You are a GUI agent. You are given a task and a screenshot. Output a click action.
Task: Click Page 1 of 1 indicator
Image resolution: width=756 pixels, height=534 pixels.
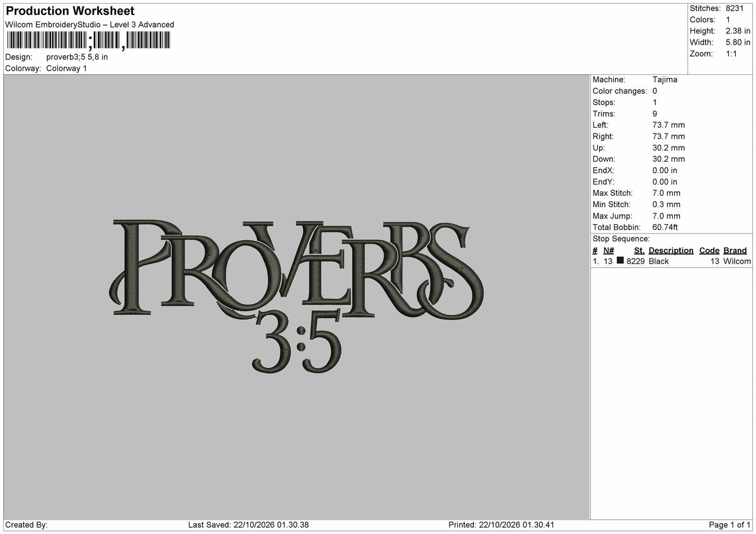[730, 525]
